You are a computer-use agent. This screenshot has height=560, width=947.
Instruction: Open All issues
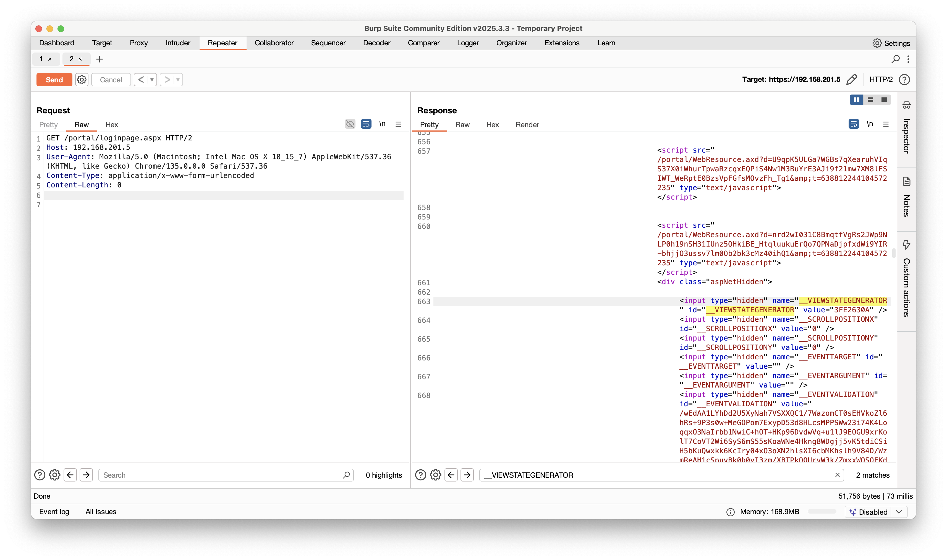101,512
